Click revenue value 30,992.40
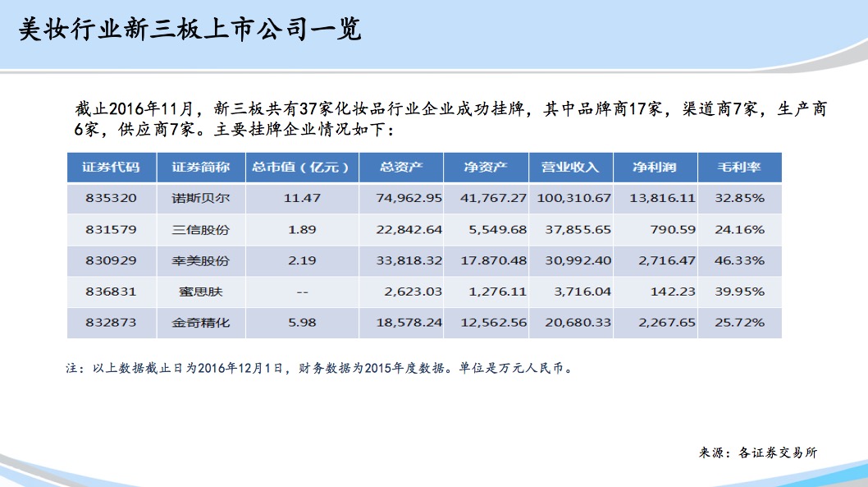868x487 pixels. tap(578, 260)
